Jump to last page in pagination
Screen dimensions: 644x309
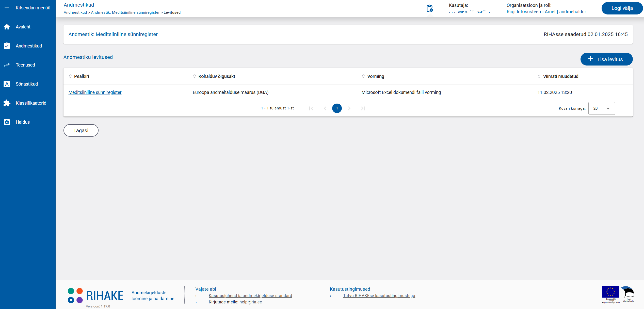363,108
